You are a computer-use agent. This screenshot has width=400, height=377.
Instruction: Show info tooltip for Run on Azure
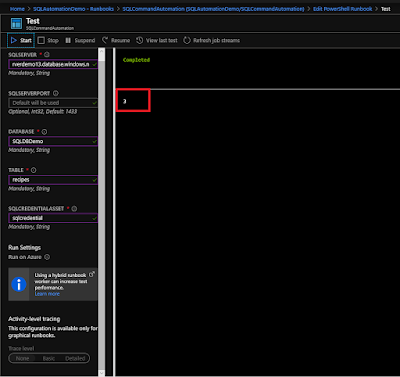47,257
